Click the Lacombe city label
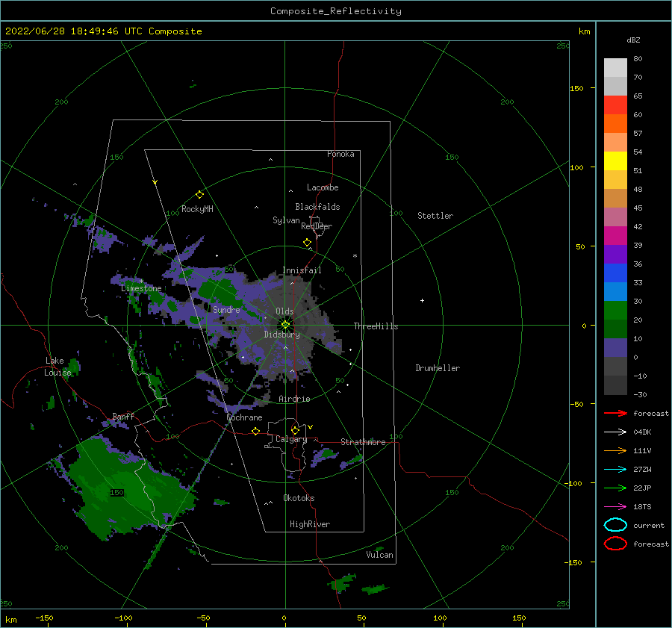The height and width of the screenshot is (628, 672). [x=323, y=187]
